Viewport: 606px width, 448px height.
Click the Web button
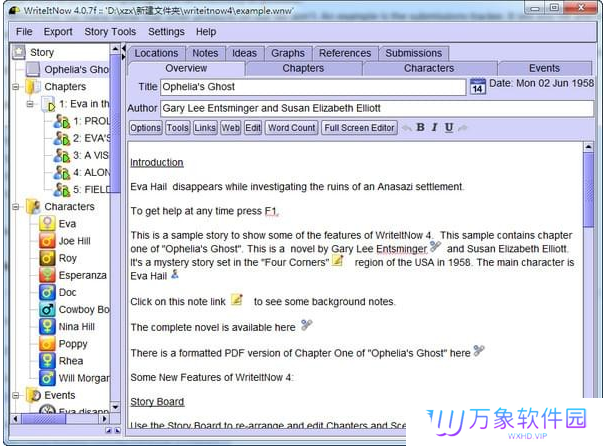click(230, 128)
